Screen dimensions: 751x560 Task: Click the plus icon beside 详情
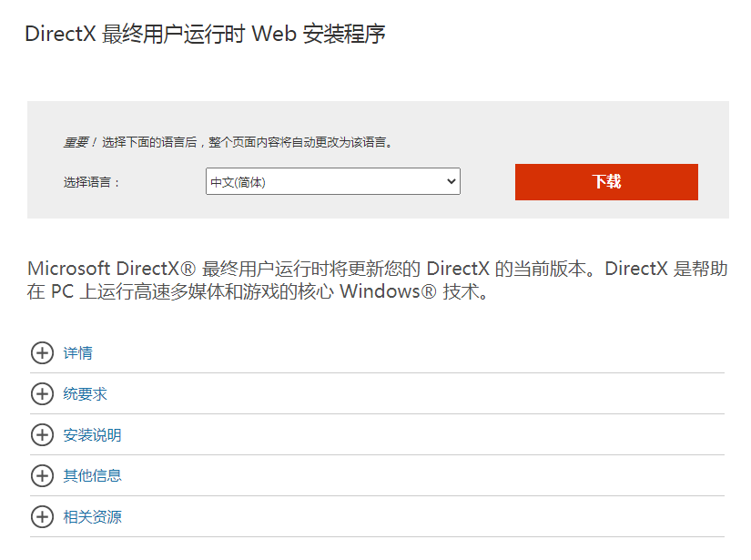[42, 352]
